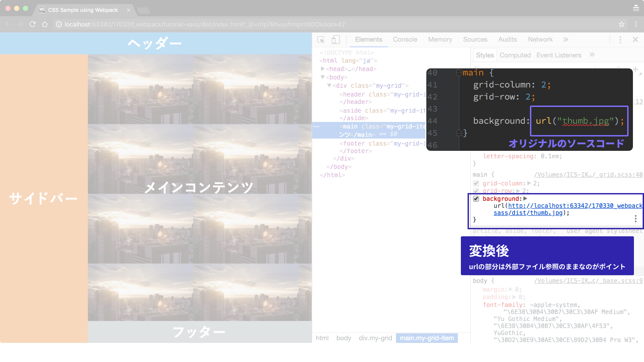Screen dimensions: 644x362
Task: Click the browser home icon
Action: pos(45,24)
